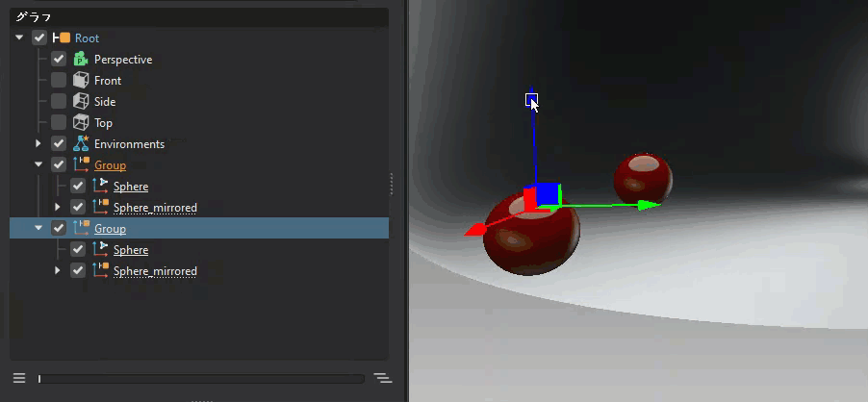Uncheck the Environments checkbox
Image resolution: width=868 pixels, height=402 pixels.
click(x=59, y=143)
